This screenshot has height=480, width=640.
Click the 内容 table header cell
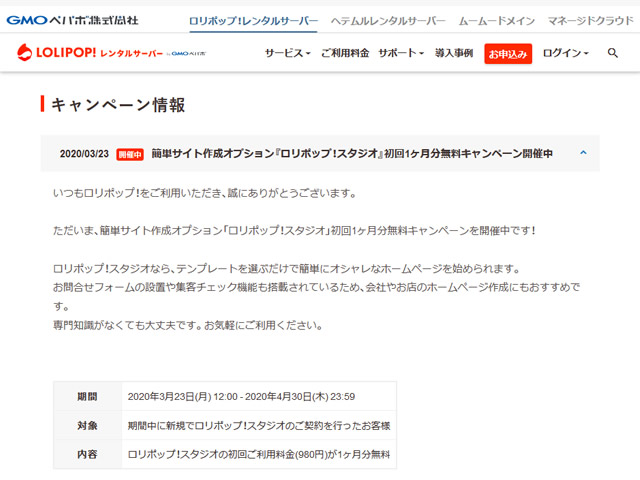coord(87,454)
